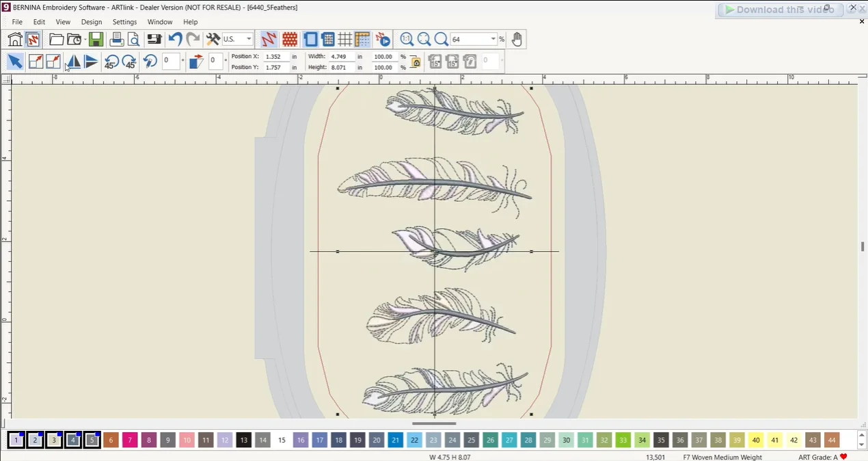Image resolution: width=868 pixels, height=461 pixels.
Task: Toggle the Show Grid icon
Action: point(344,39)
